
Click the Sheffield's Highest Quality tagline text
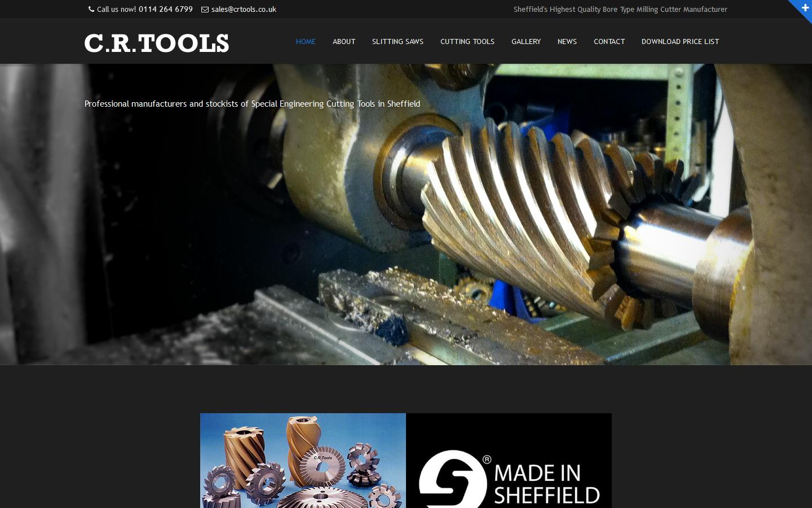click(620, 10)
